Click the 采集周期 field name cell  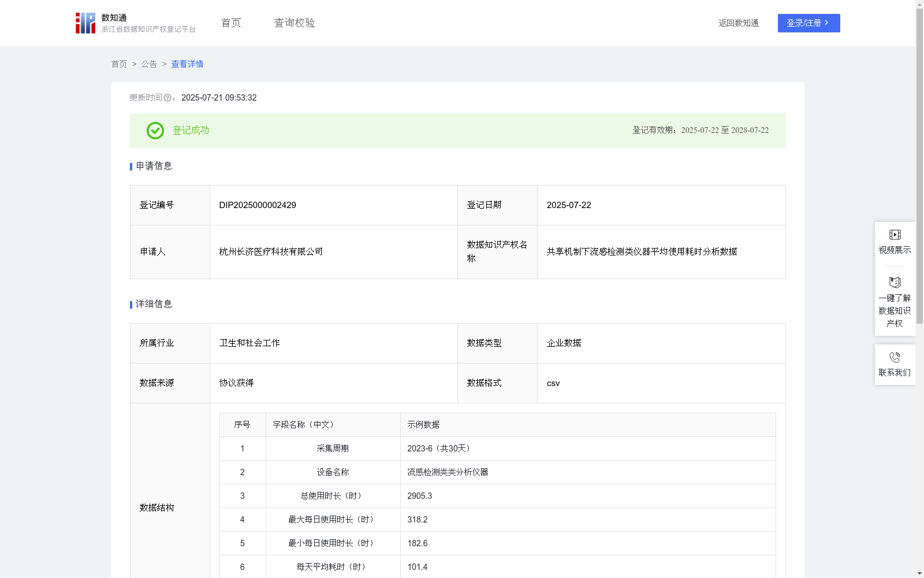(x=333, y=449)
